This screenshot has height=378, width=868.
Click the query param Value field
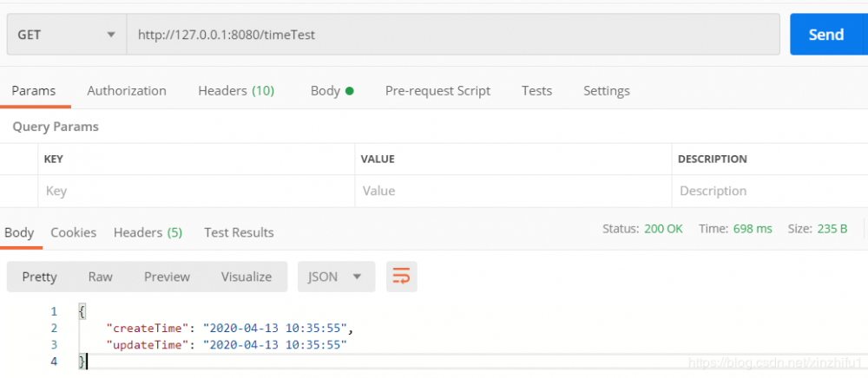[x=512, y=191]
